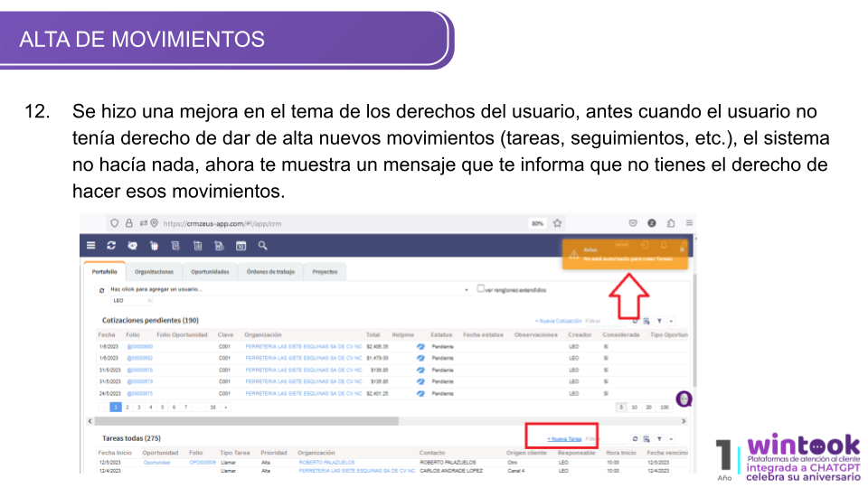Go to page 38 of Cotizaciones

tap(212, 408)
